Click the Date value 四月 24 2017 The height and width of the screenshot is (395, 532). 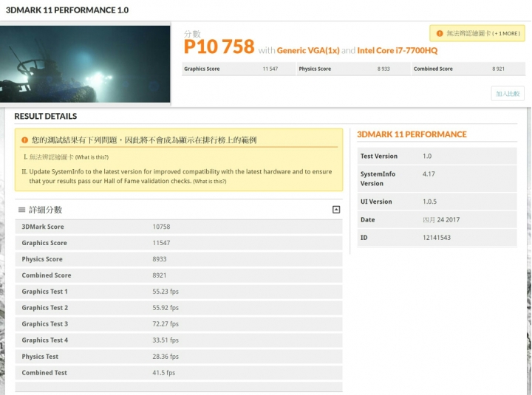(x=441, y=220)
